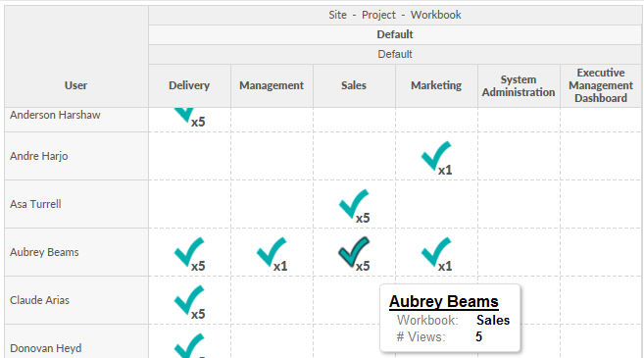This screenshot has width=644, height=358.
Task: Click the User column header
Action: tap(76, 85)
